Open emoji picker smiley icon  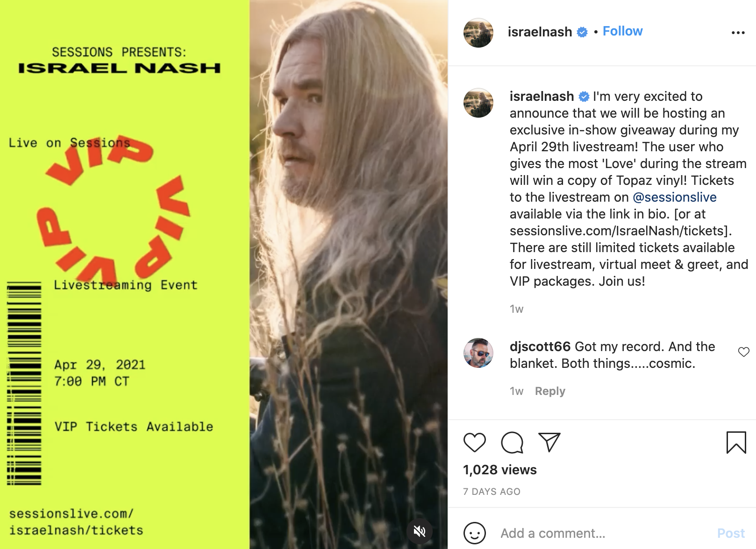point(474,533)
